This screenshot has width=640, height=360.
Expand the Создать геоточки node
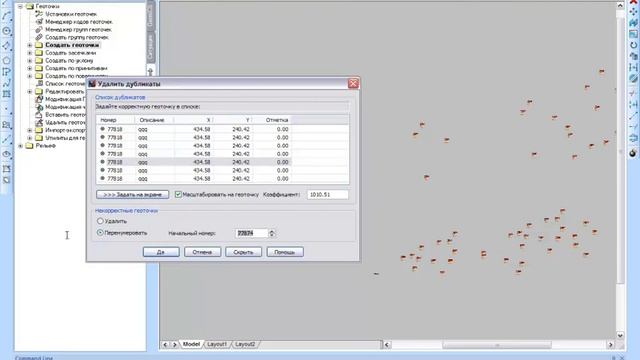point(30,45)
